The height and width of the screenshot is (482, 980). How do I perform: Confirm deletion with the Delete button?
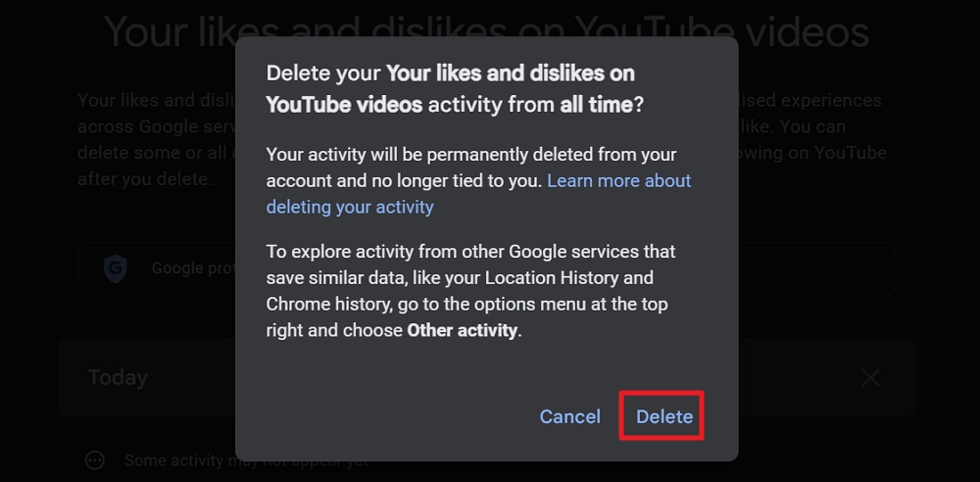[663, 416]
